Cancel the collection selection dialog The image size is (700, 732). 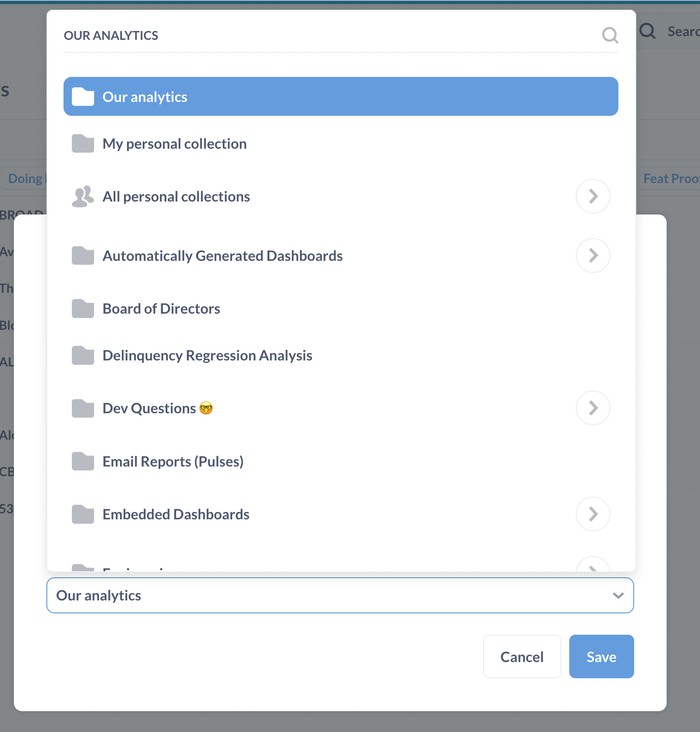(522, 656)
